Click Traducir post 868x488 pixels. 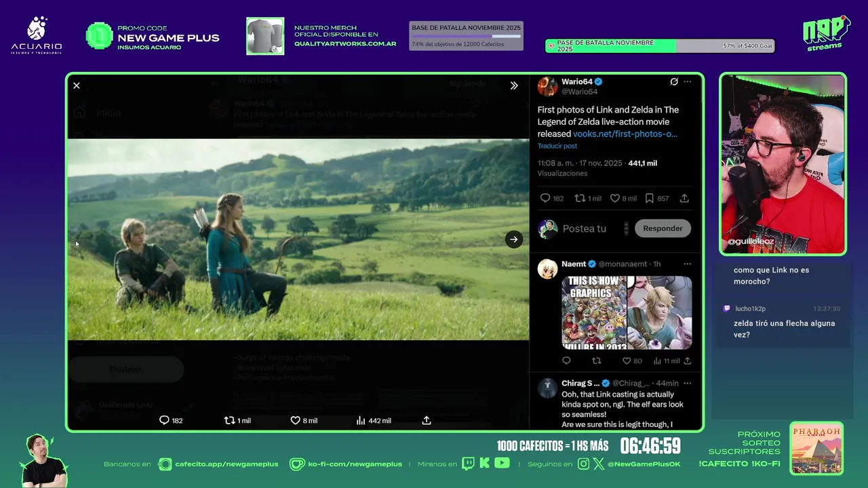[x=557, y=146]
